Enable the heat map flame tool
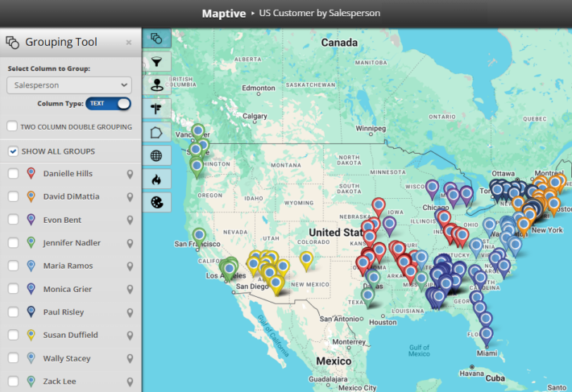This screenshot has width=572, height=392. point(156,179)
